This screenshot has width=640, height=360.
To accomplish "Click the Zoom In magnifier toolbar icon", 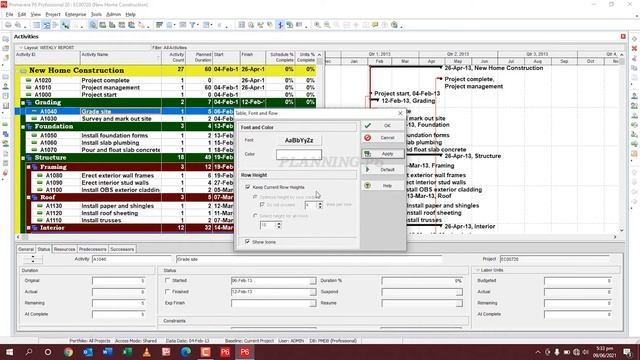I will 317,25.
